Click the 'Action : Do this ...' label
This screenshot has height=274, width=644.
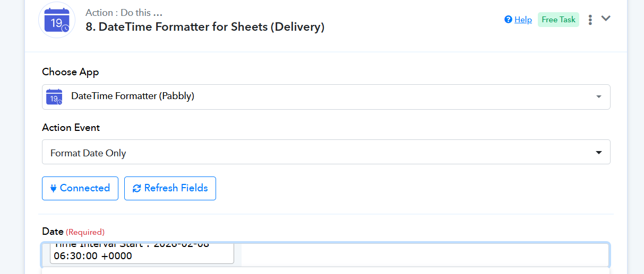coord(124,13)
